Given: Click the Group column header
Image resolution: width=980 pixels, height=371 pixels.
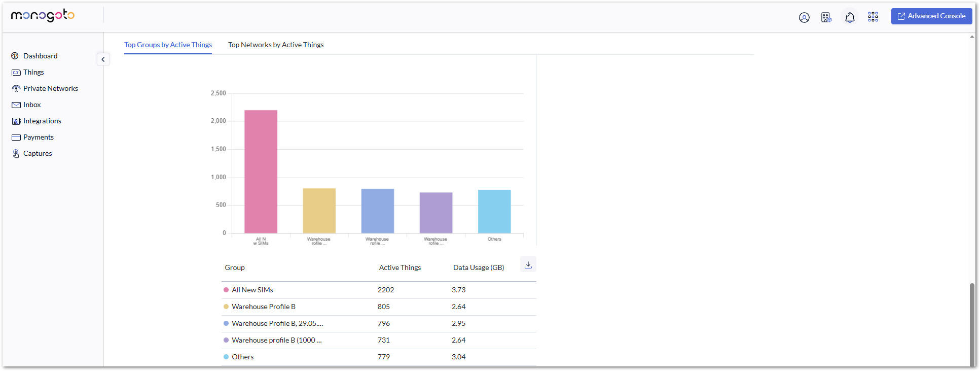Looking at the screenshot, I should point(235,267).
